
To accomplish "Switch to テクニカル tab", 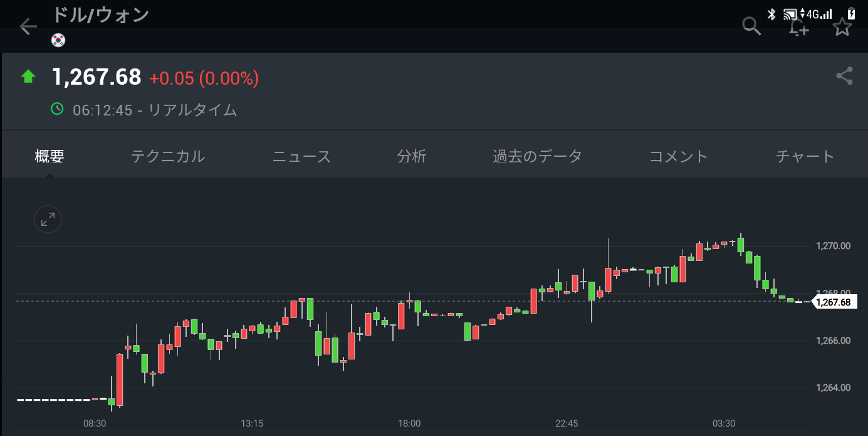I will [x=168, y=156].
